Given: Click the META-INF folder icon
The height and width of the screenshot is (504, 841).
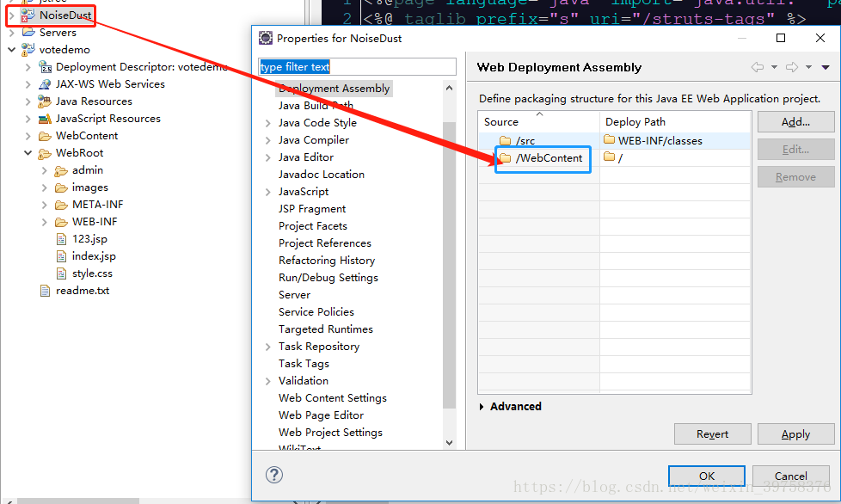Looking at the screenshot, I should 61,205.
